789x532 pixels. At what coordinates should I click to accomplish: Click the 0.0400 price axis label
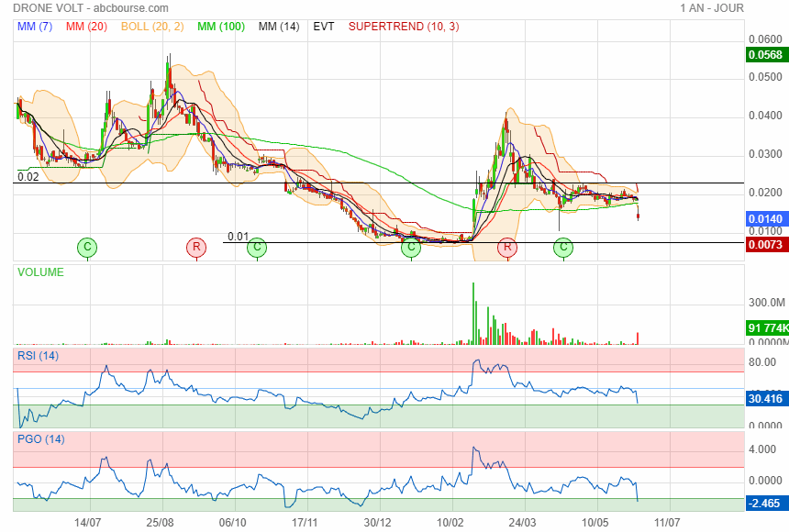point(765,116)
